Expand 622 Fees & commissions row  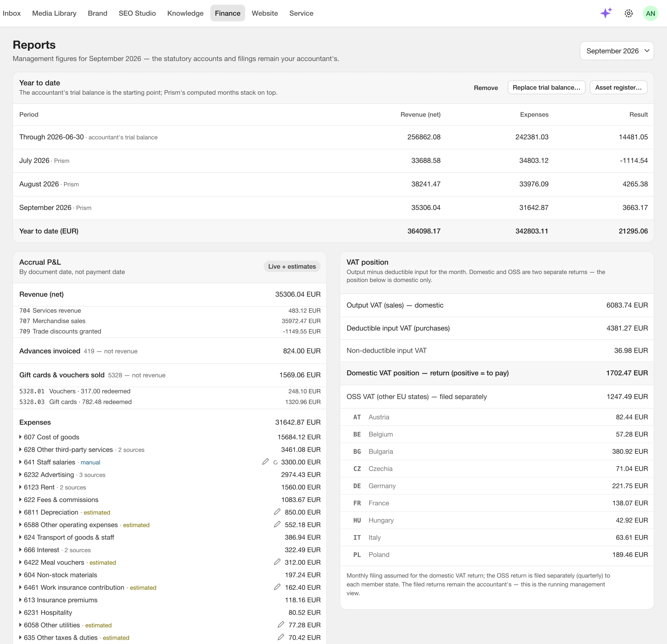click(170, 500)
